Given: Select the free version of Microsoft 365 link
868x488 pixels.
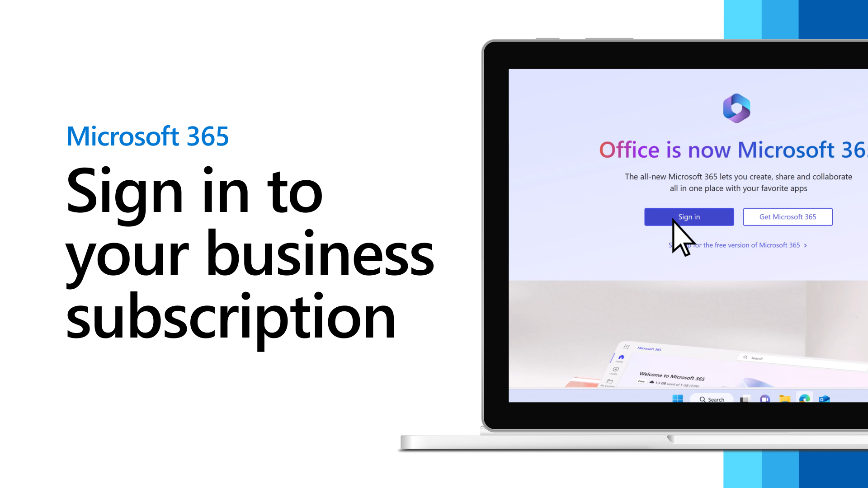Looking at the screenshot, I should [738, 245].
